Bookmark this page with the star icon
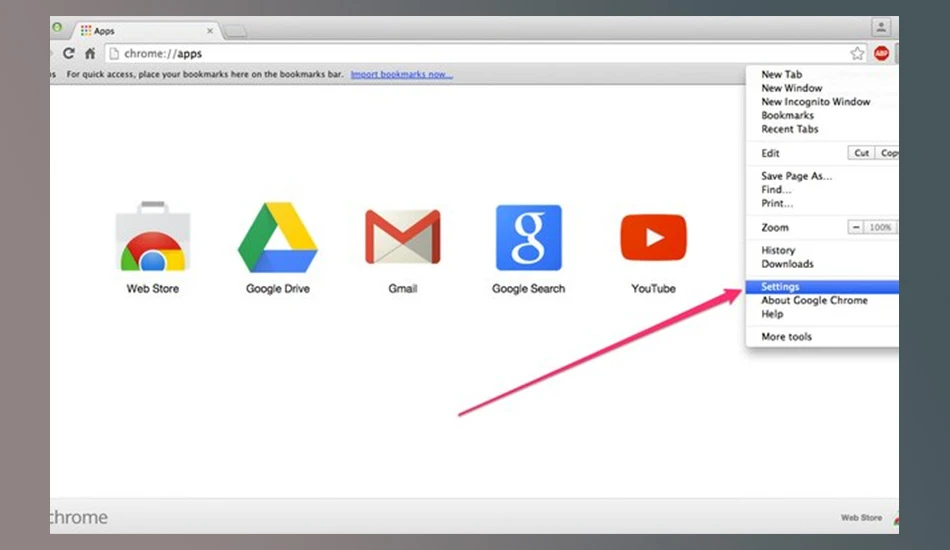 tap(857, 53)
